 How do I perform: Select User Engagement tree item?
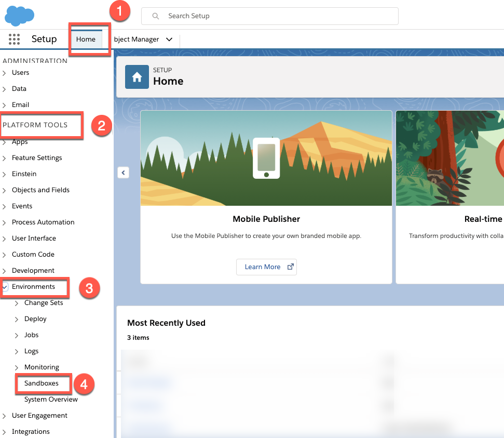click(x=39, y=416)
